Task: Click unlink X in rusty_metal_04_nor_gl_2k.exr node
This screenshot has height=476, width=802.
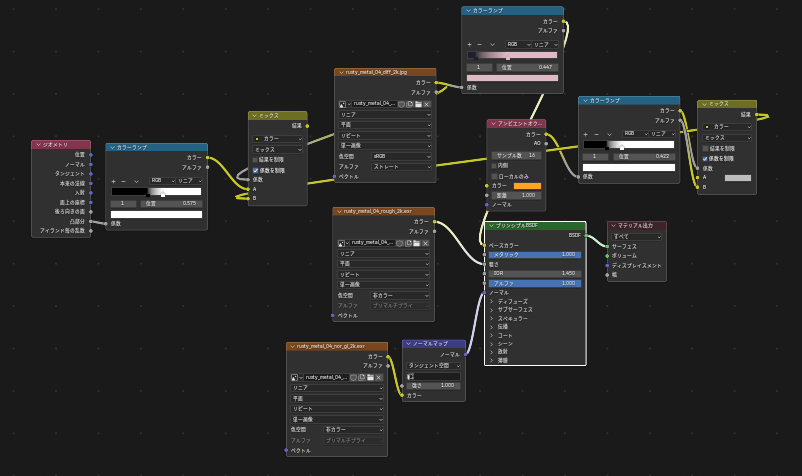Action: (378, 377)
